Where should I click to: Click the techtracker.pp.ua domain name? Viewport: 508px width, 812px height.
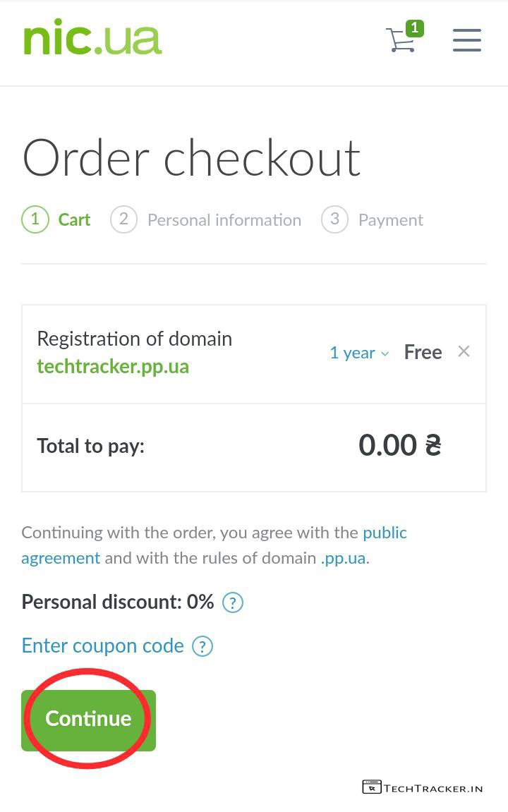click(113, 367)
